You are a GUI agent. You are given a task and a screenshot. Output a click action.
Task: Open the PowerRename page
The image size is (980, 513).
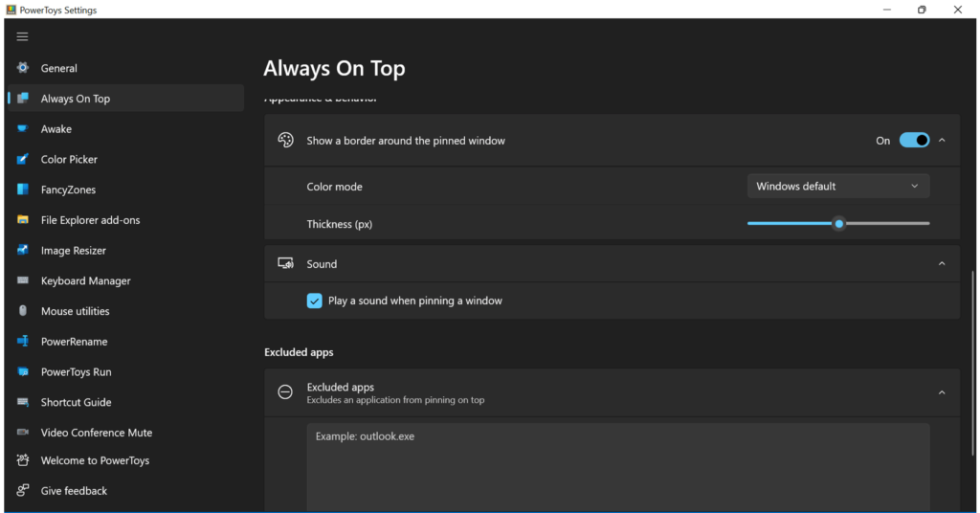coord(125,341)
